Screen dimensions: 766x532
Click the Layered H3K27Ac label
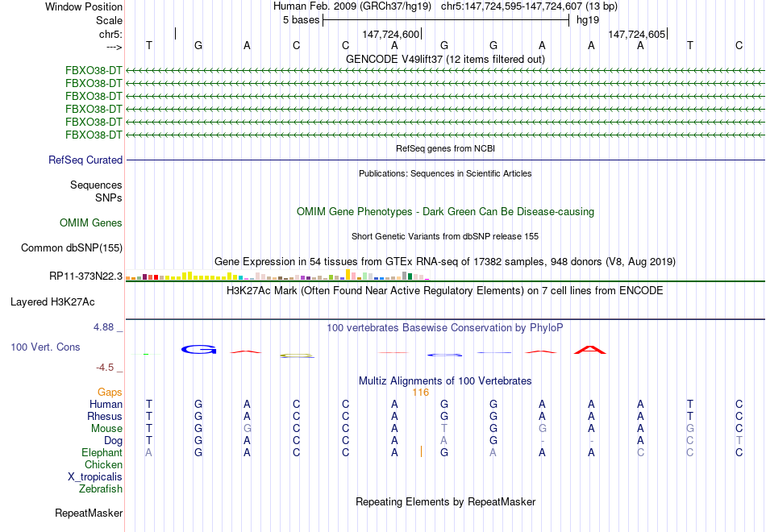(52, 302)
